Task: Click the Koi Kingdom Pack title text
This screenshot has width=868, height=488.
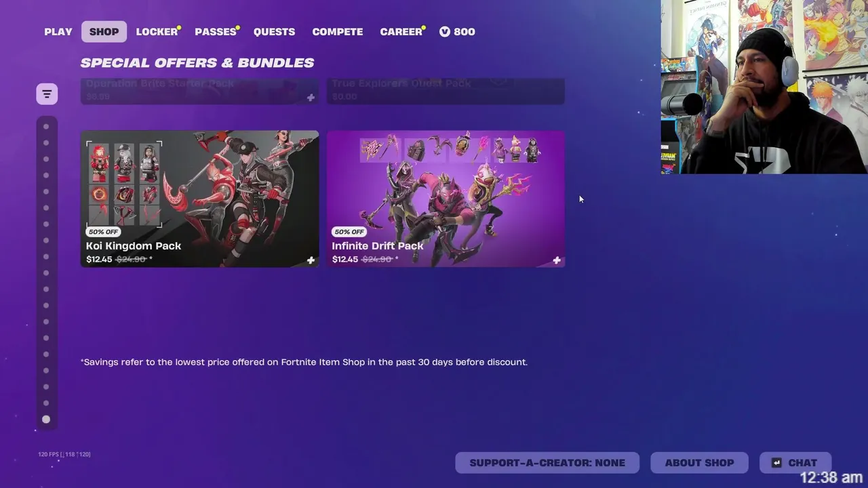Action: [134, 246]
